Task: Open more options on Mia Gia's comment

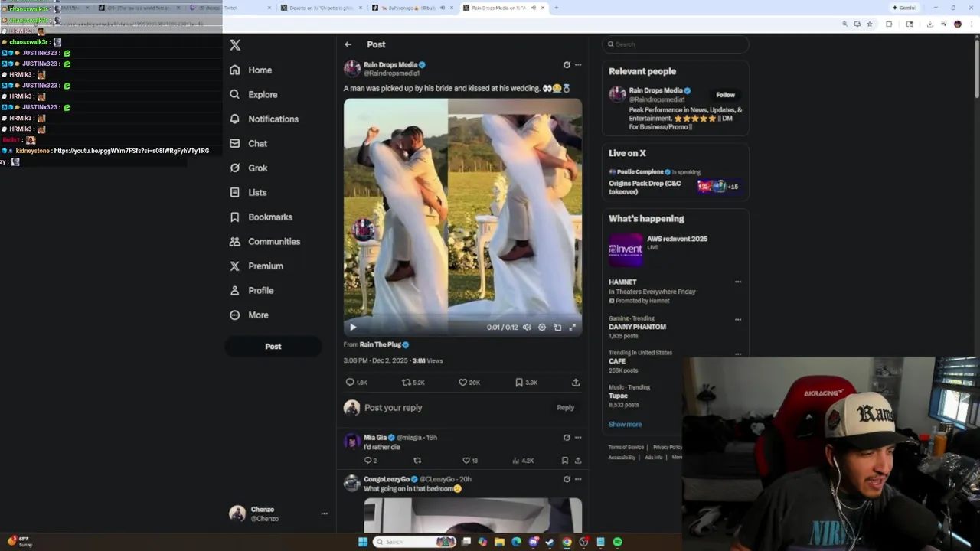Action: coord(578,438)
